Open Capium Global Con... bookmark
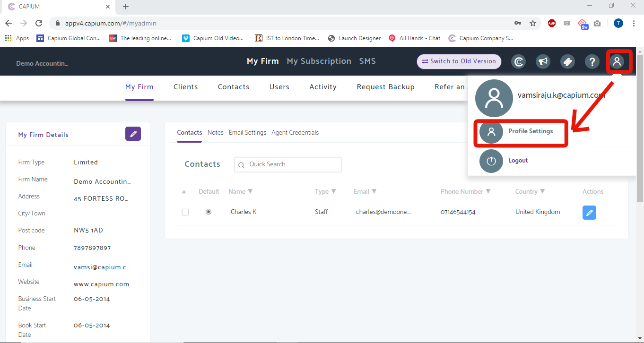The width and height of the screenshot is (644, 343). [x=69, y=38]
